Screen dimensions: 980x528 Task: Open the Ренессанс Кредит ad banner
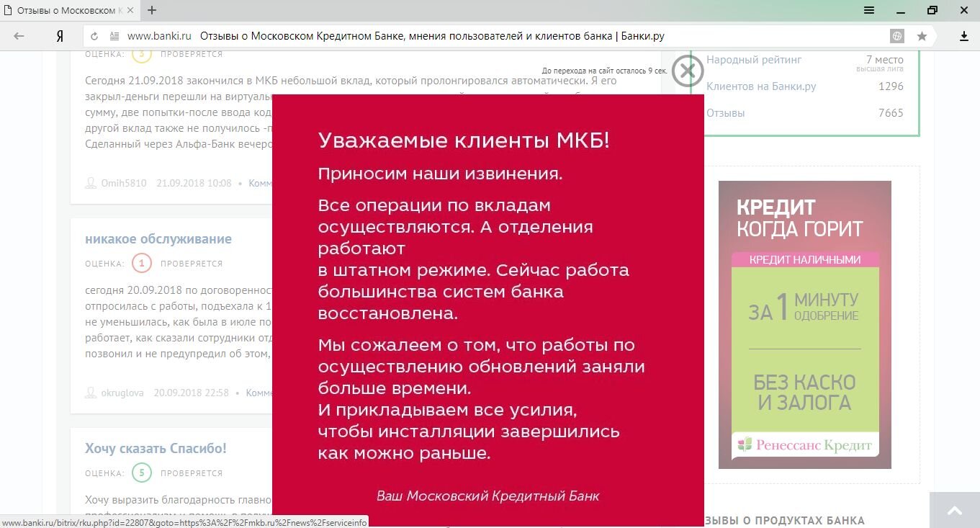coord(805,324)
